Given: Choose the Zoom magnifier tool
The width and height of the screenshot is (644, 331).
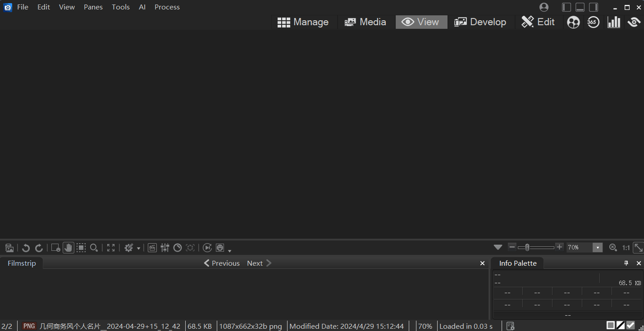Looking at the screenshot, I should tap(94, 248).
